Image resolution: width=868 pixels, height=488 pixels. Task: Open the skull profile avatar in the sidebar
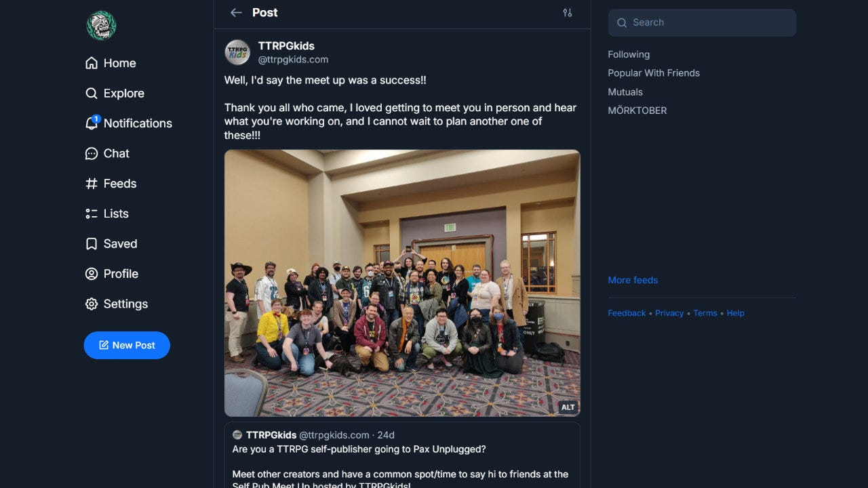pos(102,26)
